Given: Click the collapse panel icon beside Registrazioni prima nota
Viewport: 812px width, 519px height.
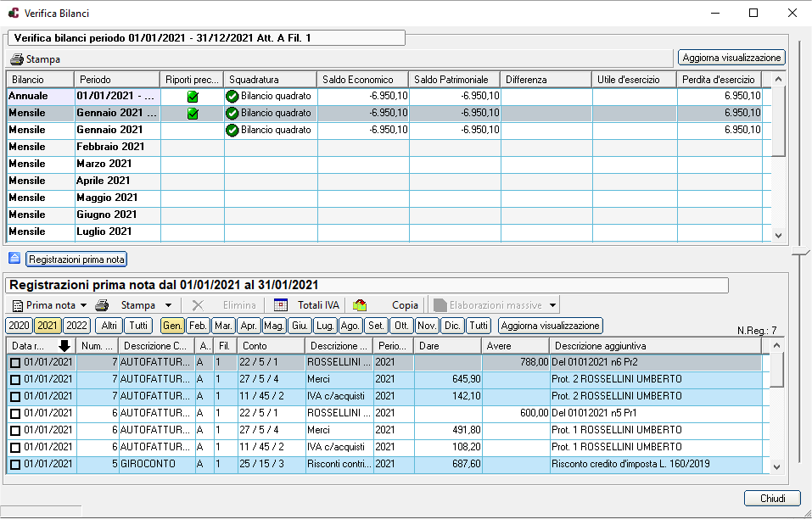Looking at the screenshot, I should pyautogui.click(x=14, y=258).
